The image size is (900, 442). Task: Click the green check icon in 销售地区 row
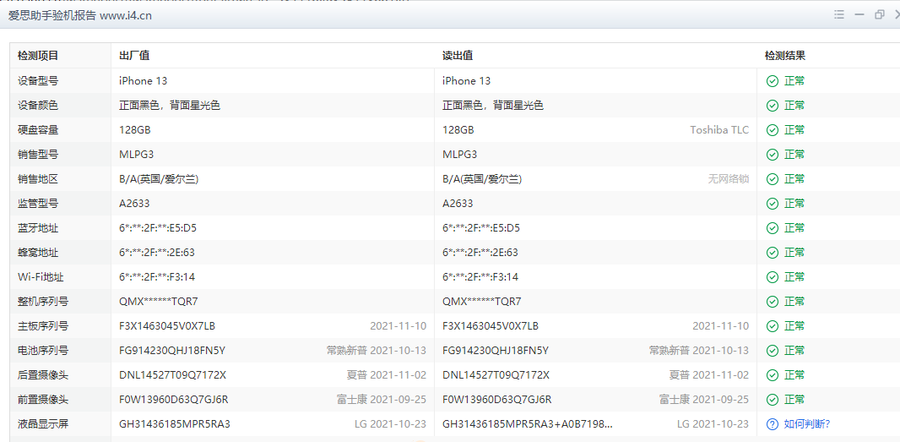coord(773,179)
